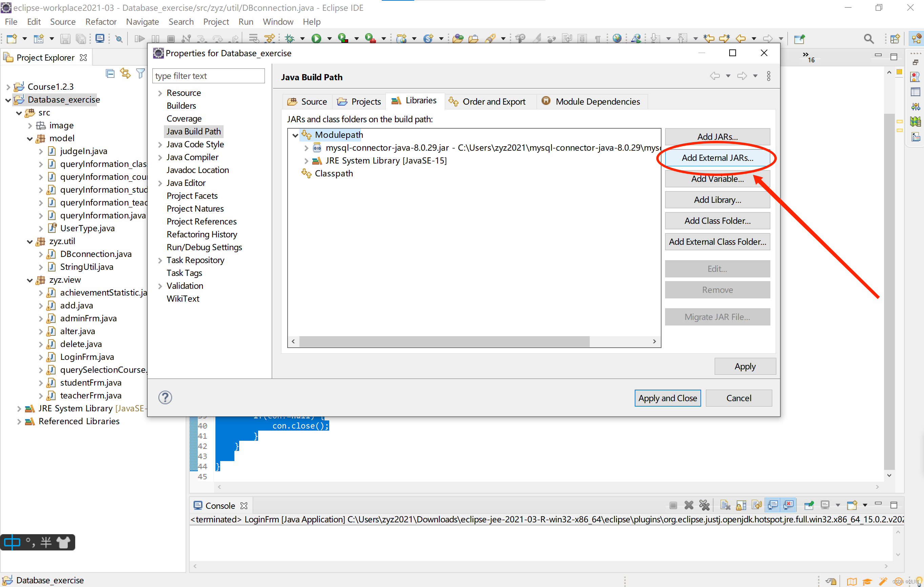The width and height of the screenshot is (924, 587).
Task: Select Classpath in the build path list
Action: click(333, 173)
